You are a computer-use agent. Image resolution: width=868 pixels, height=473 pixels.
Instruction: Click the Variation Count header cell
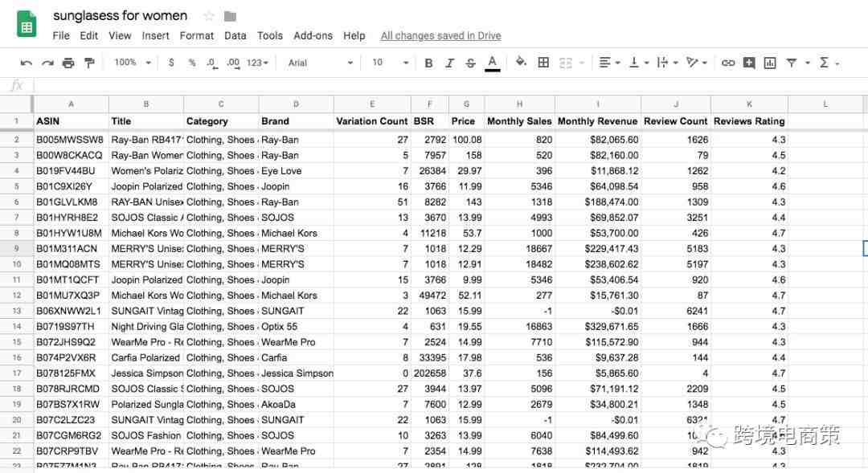pos(372,121)
